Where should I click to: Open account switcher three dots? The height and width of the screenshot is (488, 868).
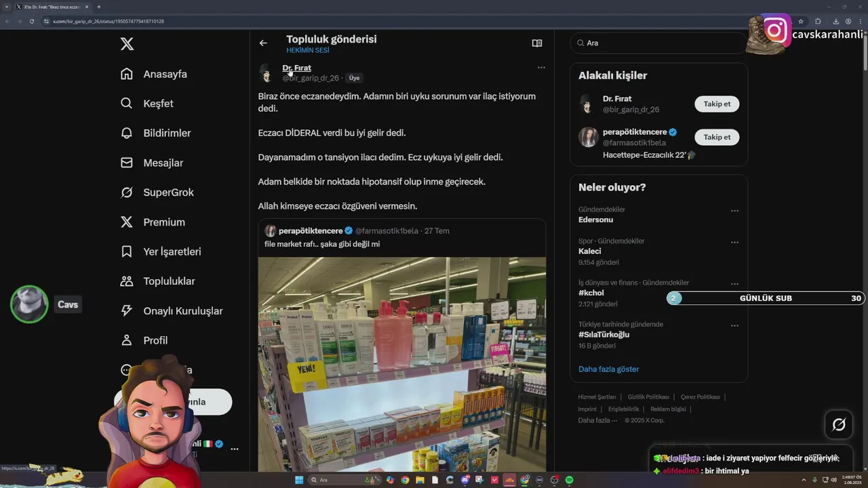(235, 449)
